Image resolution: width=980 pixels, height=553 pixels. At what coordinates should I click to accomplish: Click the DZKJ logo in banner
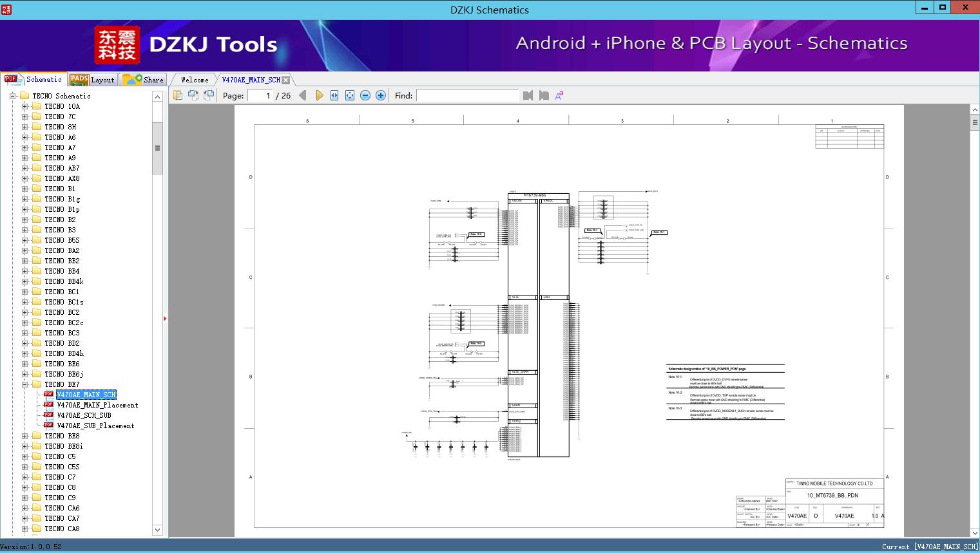click(x=117, y=45)
